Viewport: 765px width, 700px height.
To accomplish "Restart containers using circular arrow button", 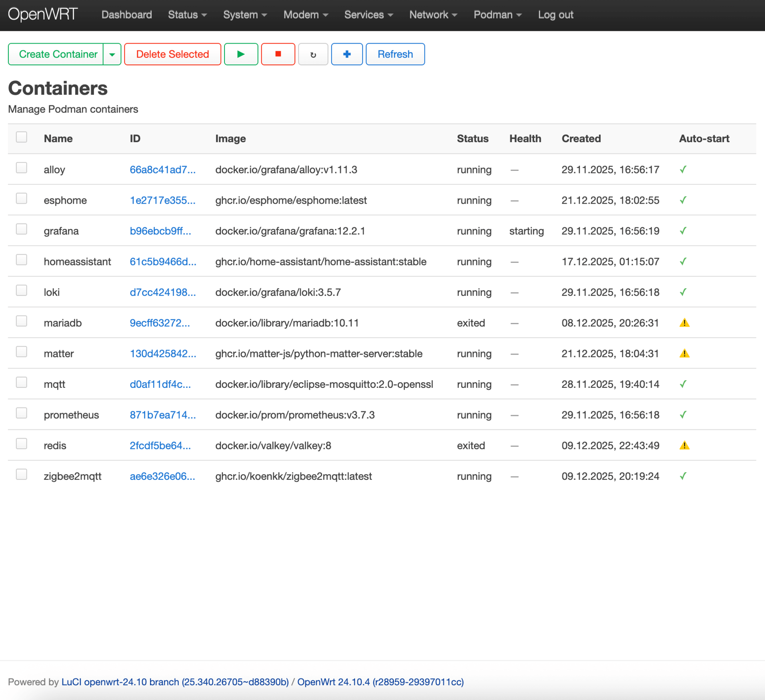I will coord(313,54).
